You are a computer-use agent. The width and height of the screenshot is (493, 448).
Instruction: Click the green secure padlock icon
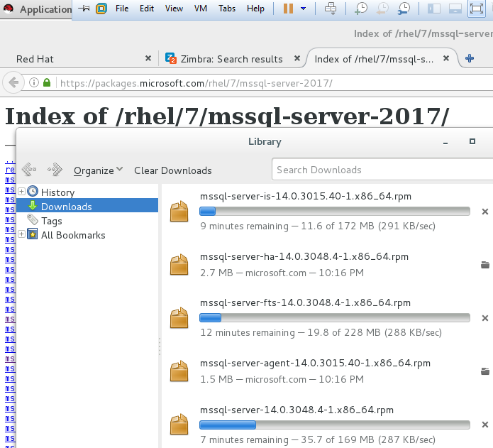(x=47, y=83)
